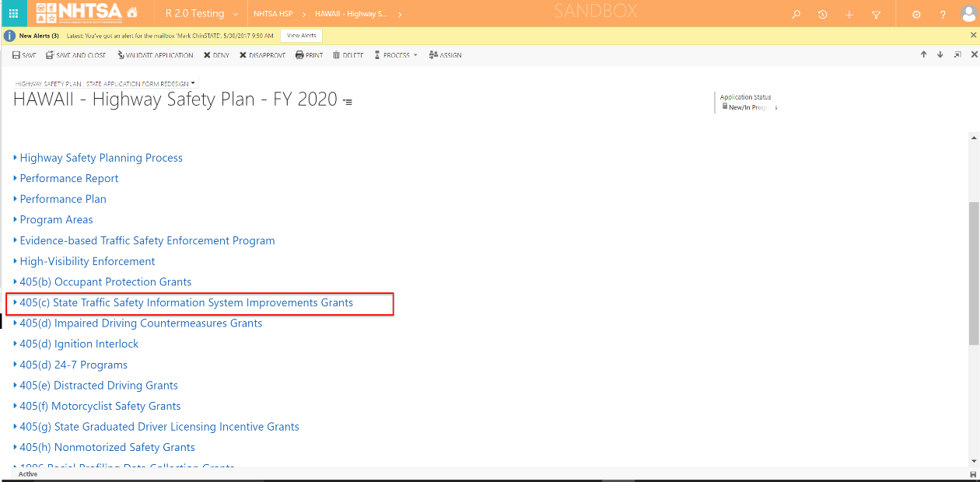Expand High-Visibility Enforcement section
The image size is (980, 482).
tap(84, 261)
